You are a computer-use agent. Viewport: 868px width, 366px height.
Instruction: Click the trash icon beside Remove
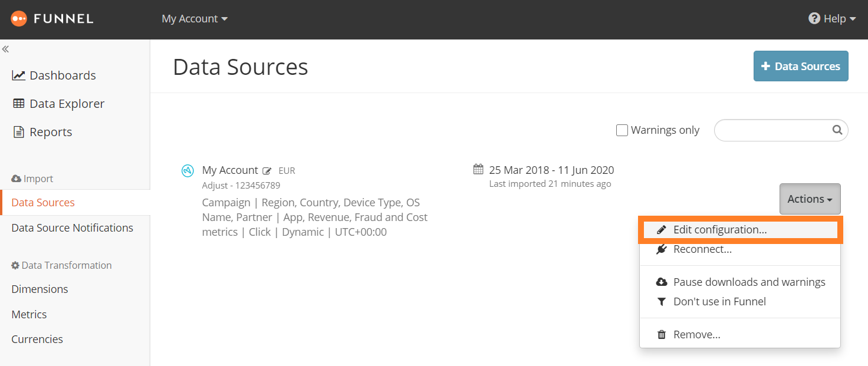[662, 335]
